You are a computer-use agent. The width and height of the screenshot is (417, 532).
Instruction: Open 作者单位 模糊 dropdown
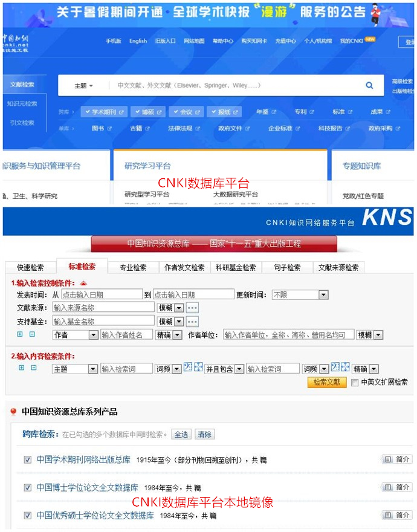[369, 335]
